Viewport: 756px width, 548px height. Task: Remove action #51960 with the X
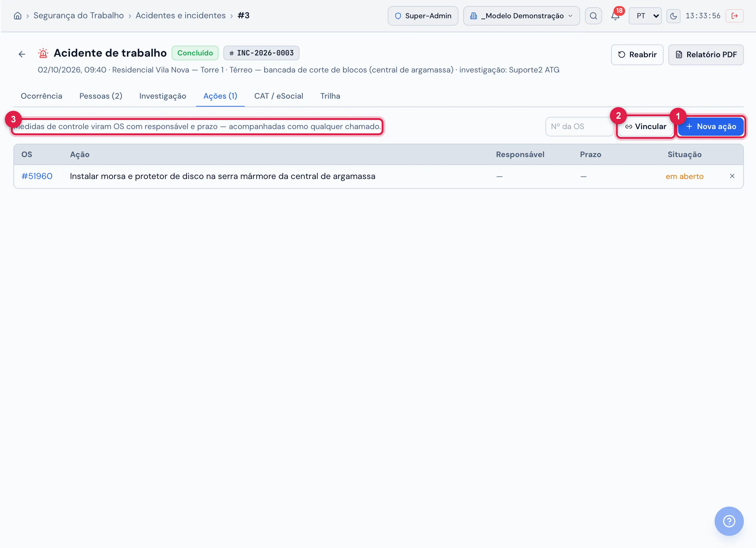(x=732, y=177)
